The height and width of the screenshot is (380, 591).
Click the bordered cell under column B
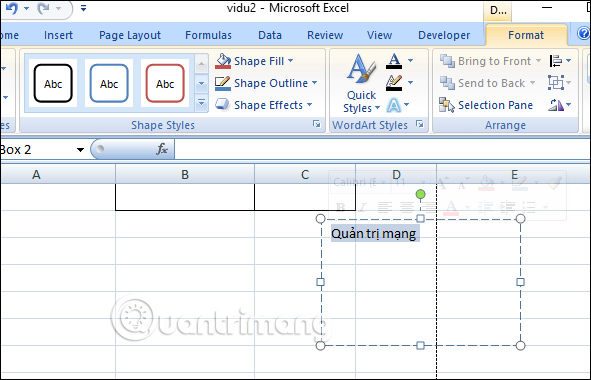185,197
